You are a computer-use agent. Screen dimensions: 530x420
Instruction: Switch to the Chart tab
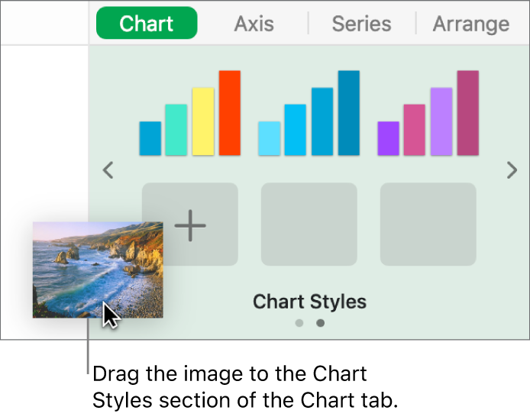tap(147, 24)
